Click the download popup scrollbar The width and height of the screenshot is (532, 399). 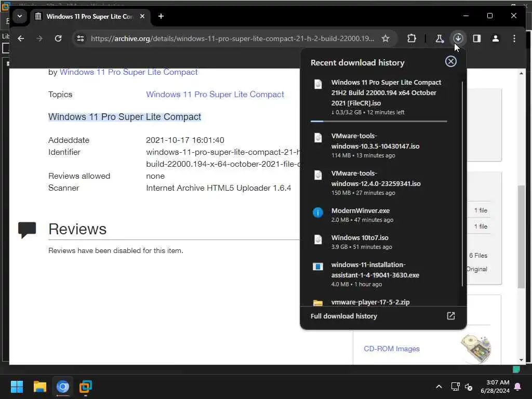point(462,183)
